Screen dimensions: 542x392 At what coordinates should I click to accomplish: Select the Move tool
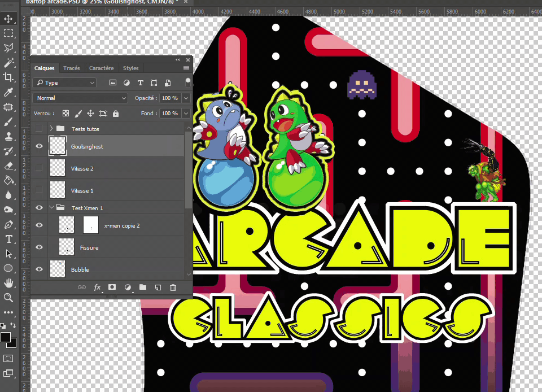pyautogui.click(x=8, y=18)
